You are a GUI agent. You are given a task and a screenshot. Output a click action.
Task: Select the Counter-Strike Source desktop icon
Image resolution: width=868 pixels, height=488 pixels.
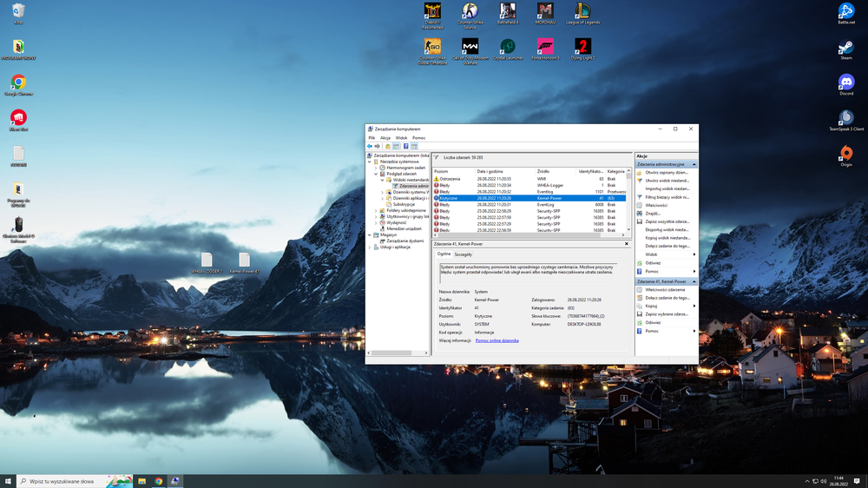point(470,16)
